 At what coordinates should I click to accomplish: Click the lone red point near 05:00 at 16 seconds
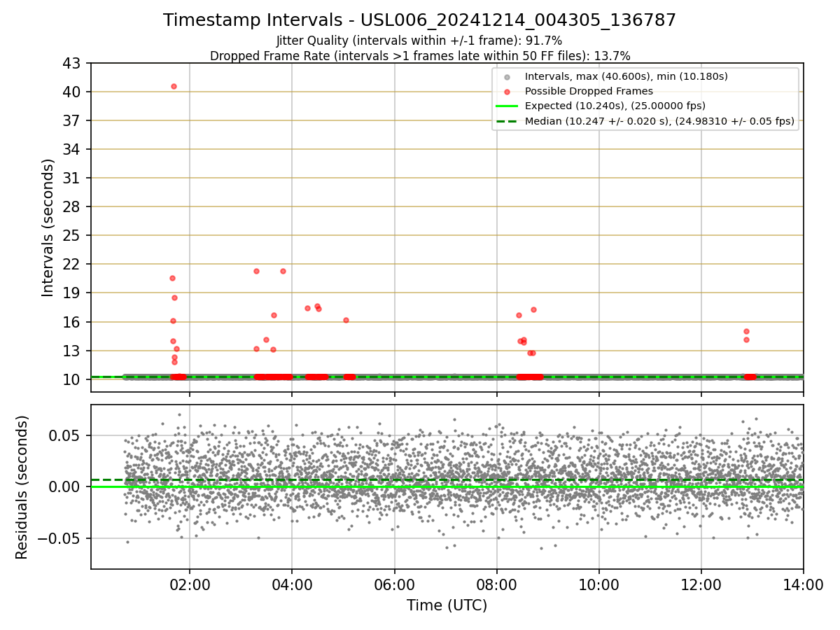(x=346, y=320)
